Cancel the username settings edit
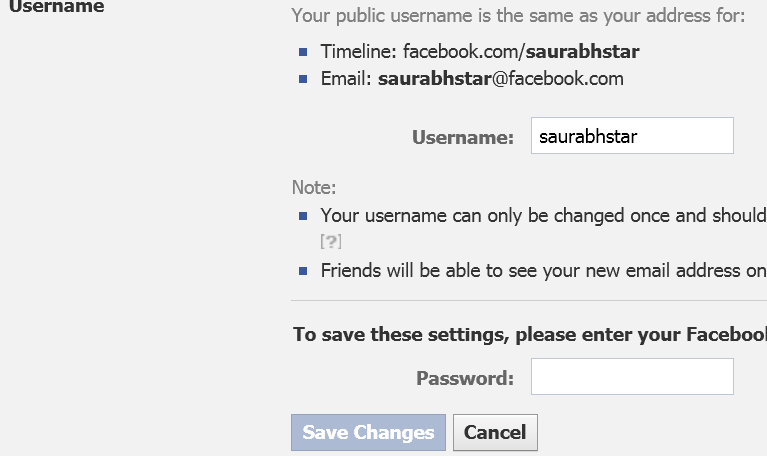Screen dimensions: 767x456 (x=495, y=433)
